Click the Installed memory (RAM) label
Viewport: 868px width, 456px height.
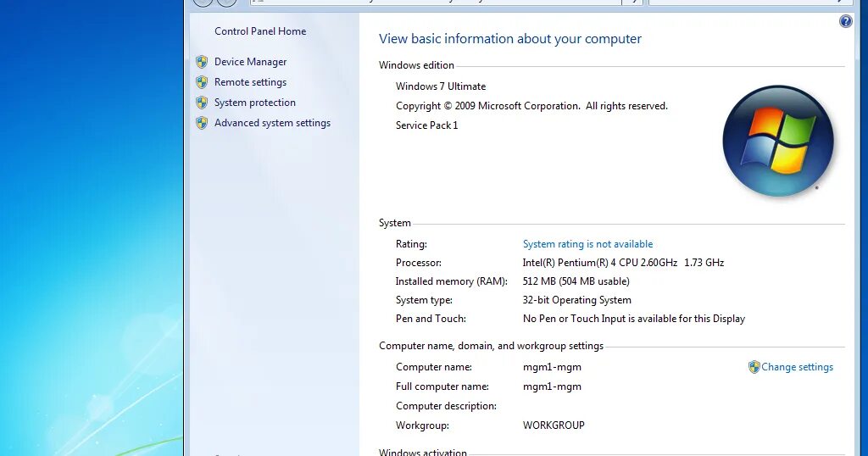point(451,281)
